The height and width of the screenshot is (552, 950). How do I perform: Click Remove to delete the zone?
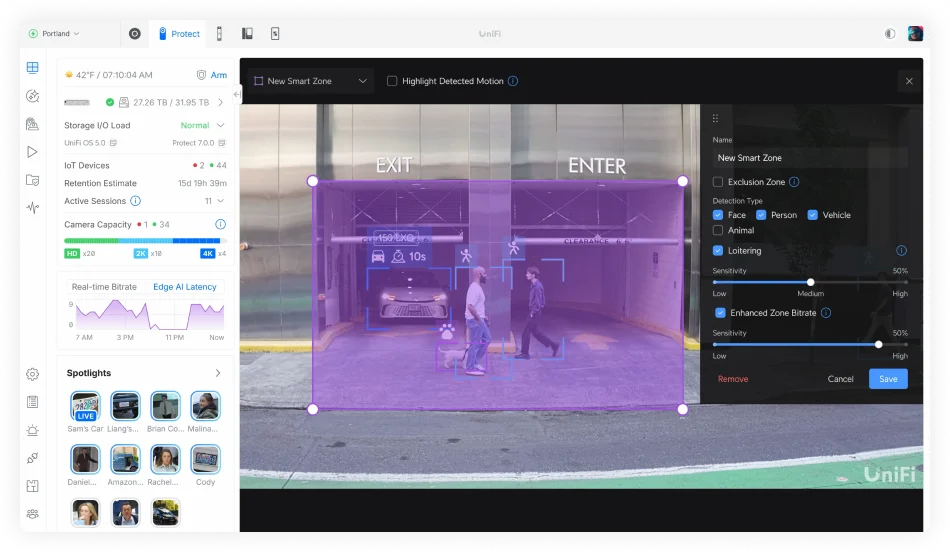pos(733,379)
